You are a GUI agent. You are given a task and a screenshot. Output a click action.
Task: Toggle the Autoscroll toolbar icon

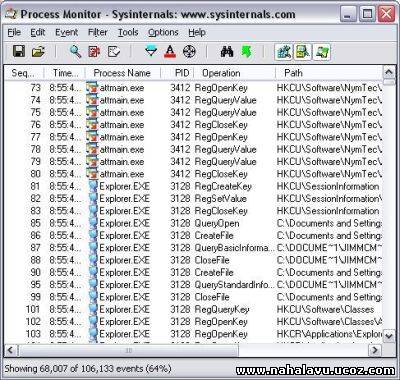coord(94,52)
